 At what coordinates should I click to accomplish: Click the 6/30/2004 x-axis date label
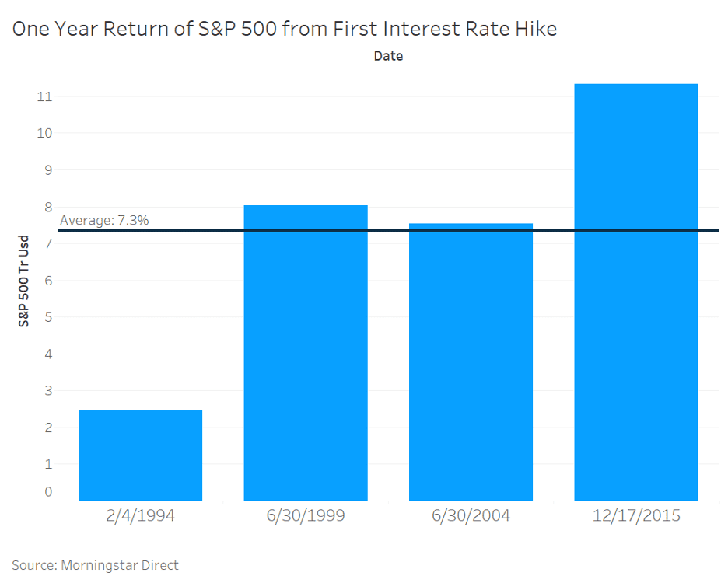point(471,515)
